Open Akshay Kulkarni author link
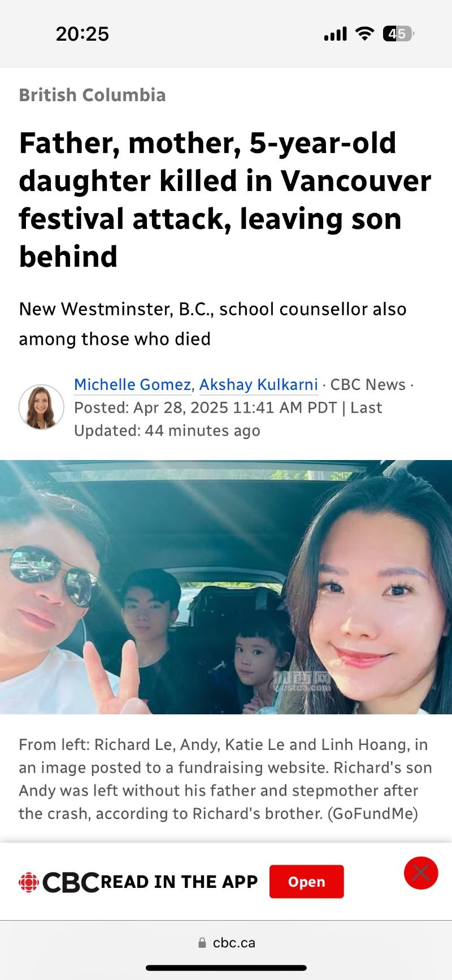Screen dimensions: 452x980 (x=259, y=385)
